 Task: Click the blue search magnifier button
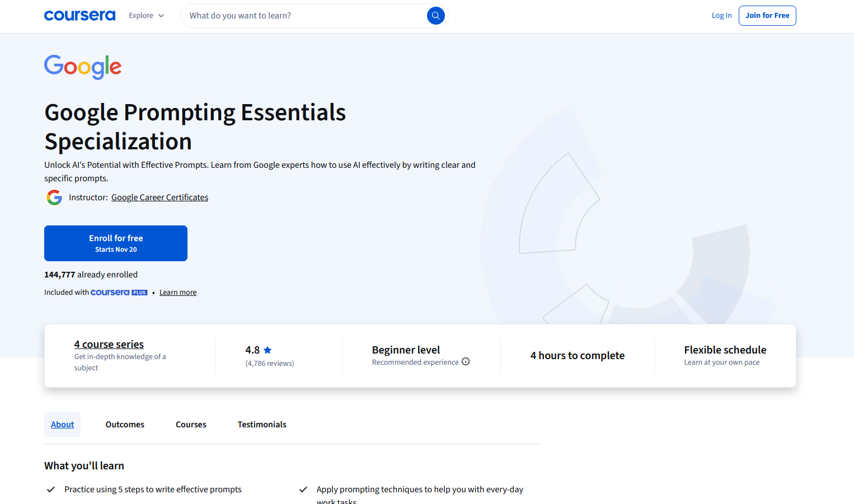click(436, 16)
